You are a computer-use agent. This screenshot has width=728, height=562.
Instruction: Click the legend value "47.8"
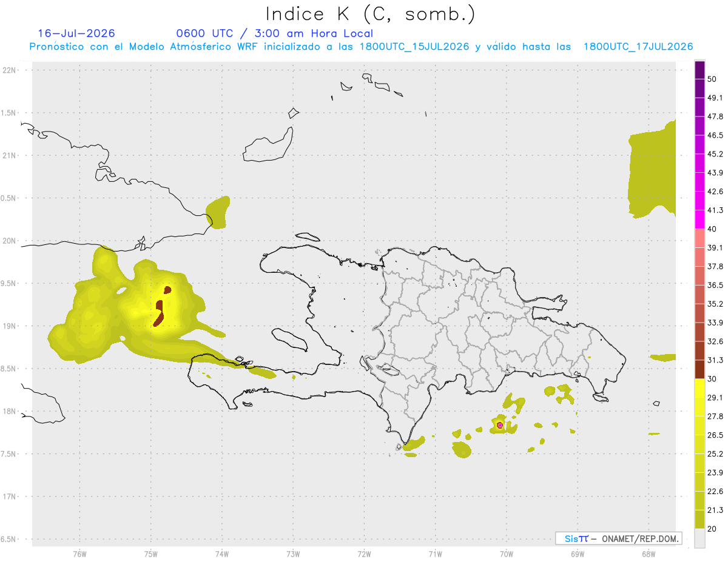(x=715, y=116)
